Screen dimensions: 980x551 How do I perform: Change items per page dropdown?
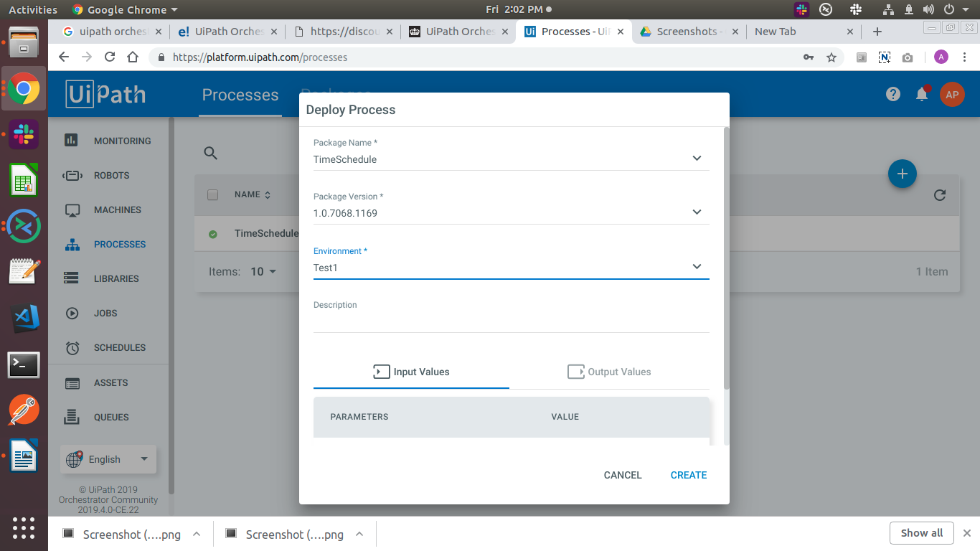pos(263,272)
